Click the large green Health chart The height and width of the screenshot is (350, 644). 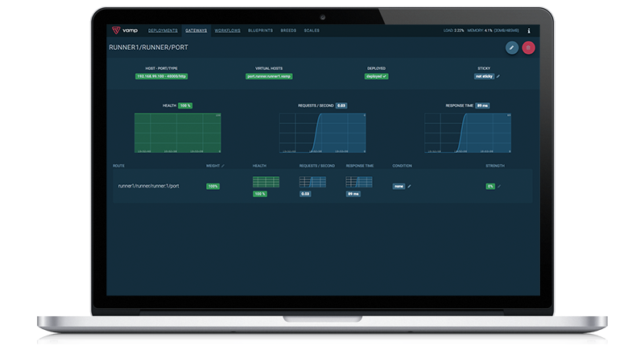[x=178, y=133]
